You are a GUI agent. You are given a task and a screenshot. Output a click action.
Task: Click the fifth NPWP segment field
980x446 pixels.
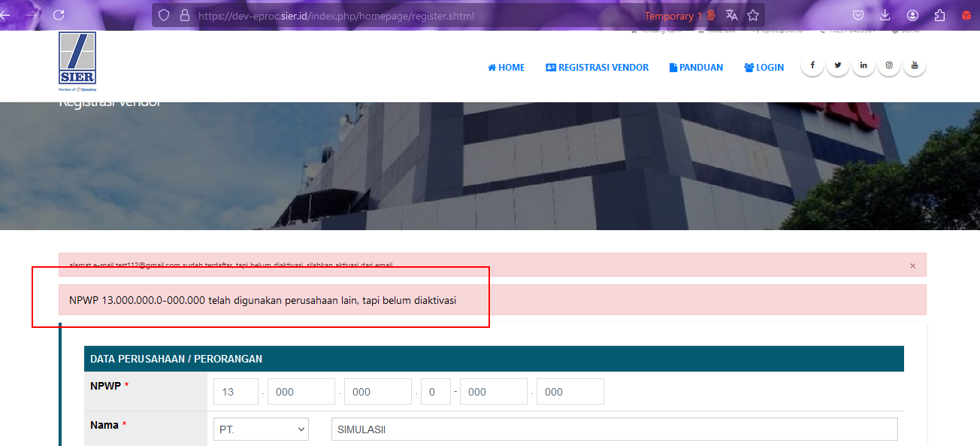click(494, 392)
